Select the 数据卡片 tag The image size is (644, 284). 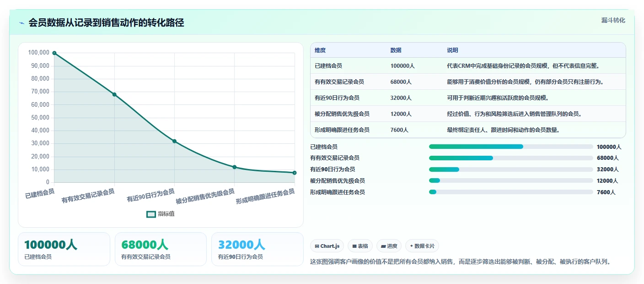tap(422, 246)
